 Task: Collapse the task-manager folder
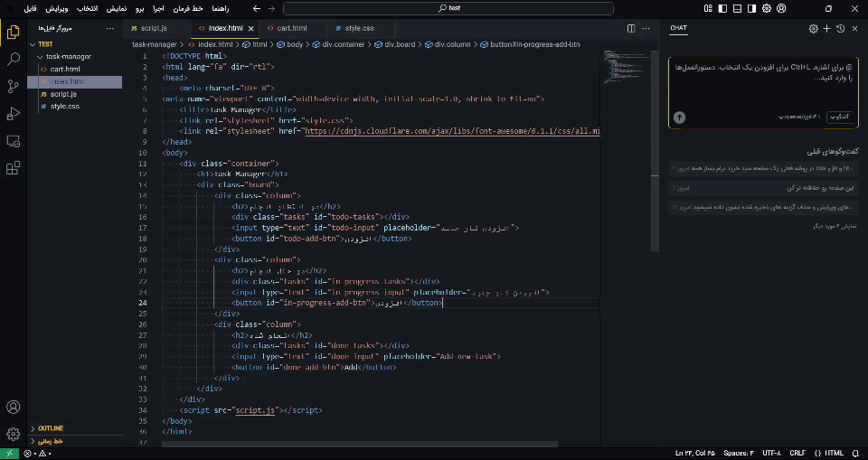75,56
